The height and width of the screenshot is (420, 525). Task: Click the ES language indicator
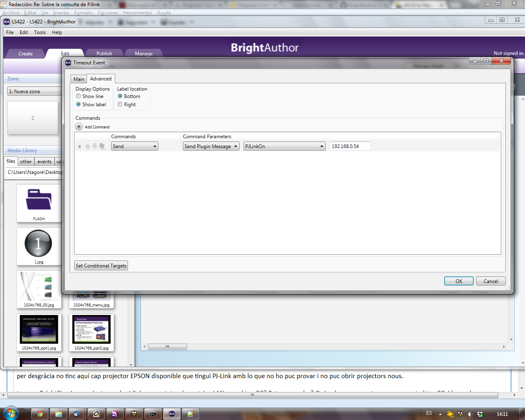(429, 413)
